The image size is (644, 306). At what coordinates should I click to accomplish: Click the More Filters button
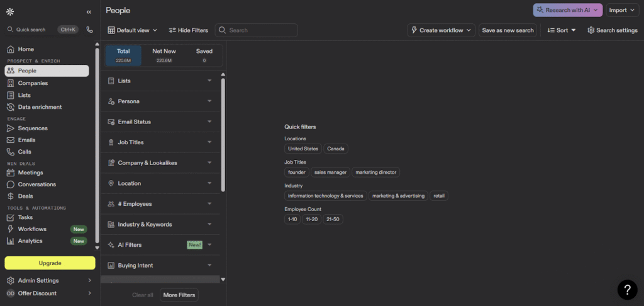(179, 295)
